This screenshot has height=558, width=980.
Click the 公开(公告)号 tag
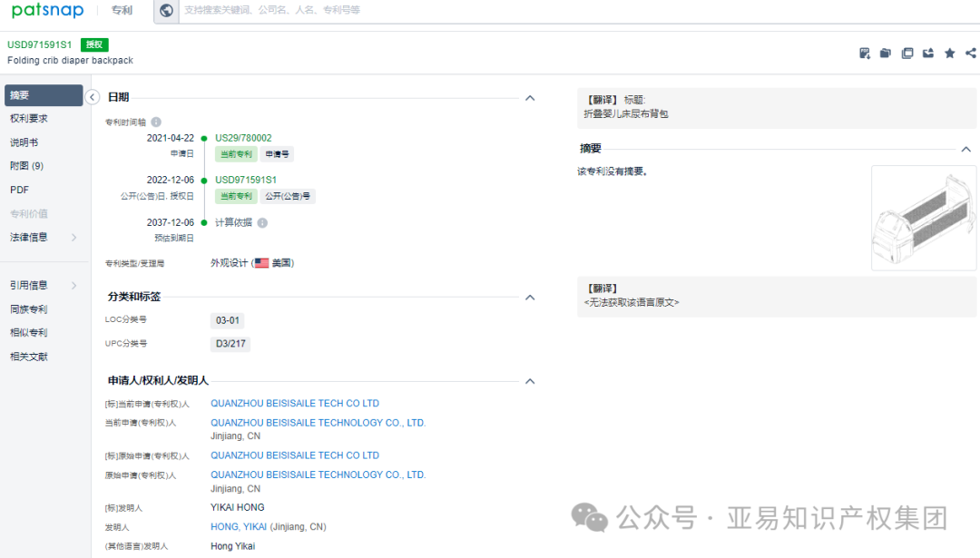coord(288,196)
